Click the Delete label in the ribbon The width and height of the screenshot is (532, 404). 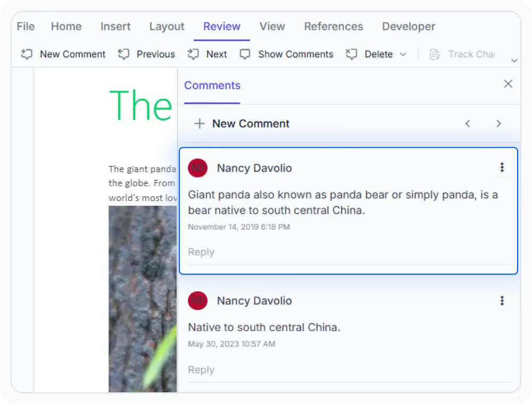[x=379, y=54]
